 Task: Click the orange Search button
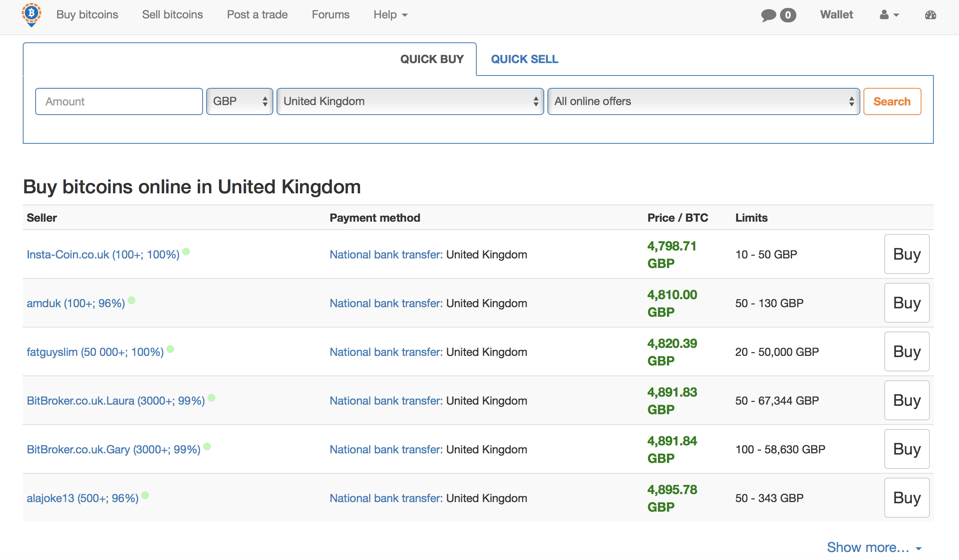click(892, 101)
